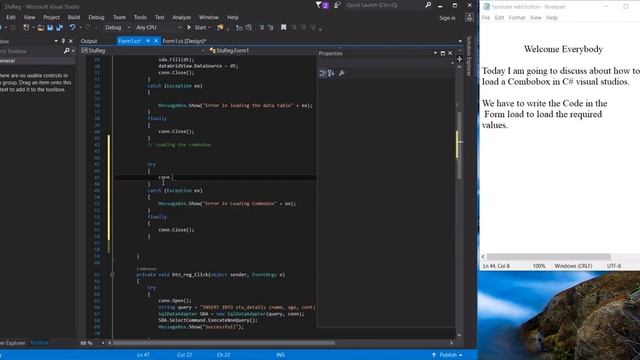Click the Publish button in status bar
Screen dimensions: 640x360
tap(447, 355)
